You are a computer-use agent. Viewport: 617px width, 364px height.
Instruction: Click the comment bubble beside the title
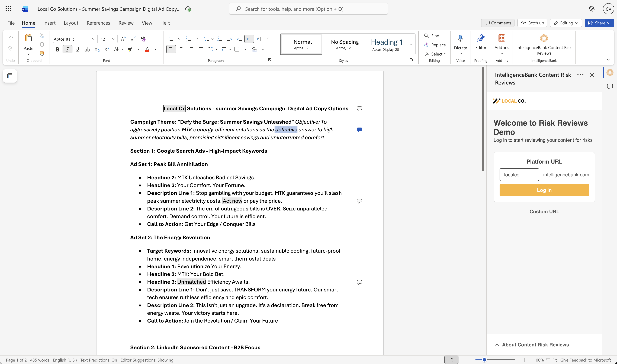(x=359, y=109)
